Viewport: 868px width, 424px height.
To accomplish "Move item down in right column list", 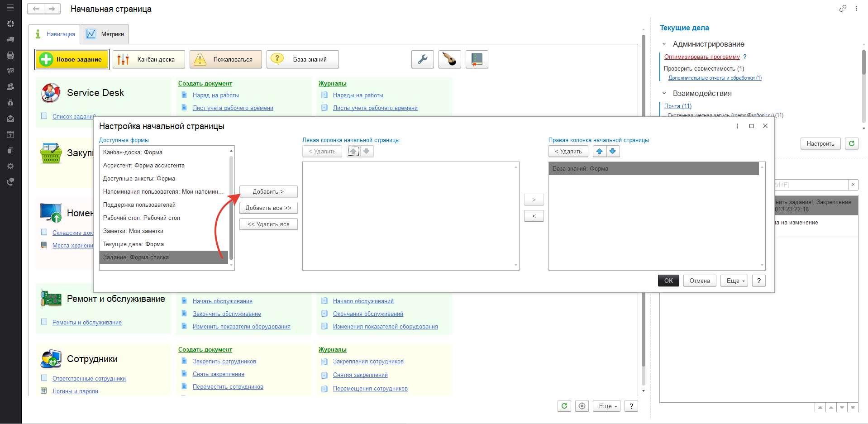I will pyautogui.click(x=613, y=151).
